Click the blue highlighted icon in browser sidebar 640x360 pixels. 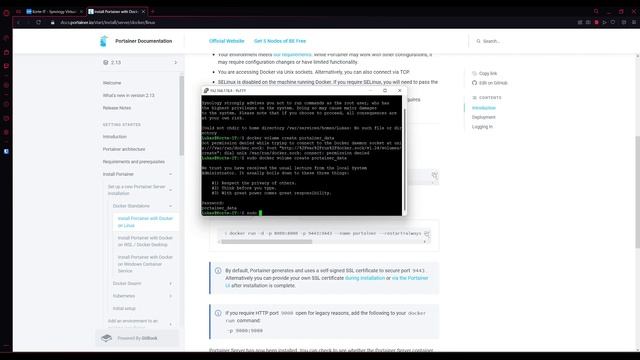coord(6,151)
